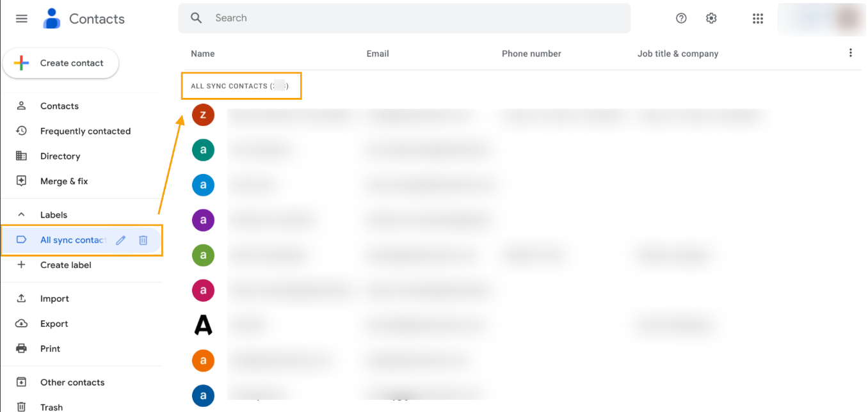The height and width of the screenshot is (412, 868).
Task: Open the contact list more options menu
Action: pos(851,53)
